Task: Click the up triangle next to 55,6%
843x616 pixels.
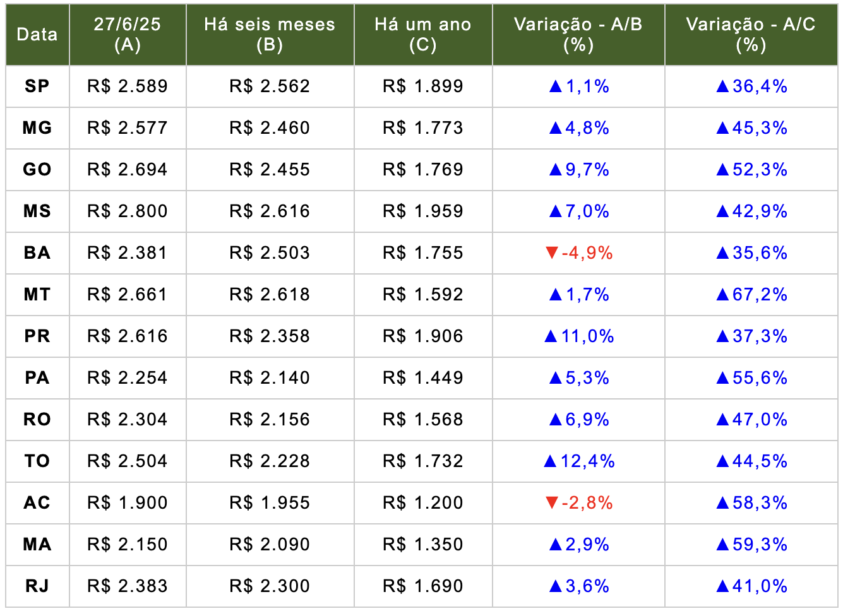Action: pos(723,378)
